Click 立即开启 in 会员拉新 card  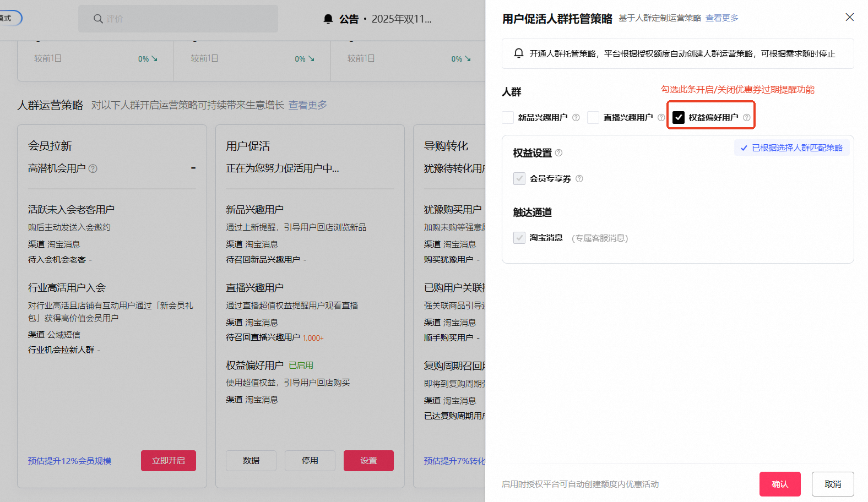[169, 461]
